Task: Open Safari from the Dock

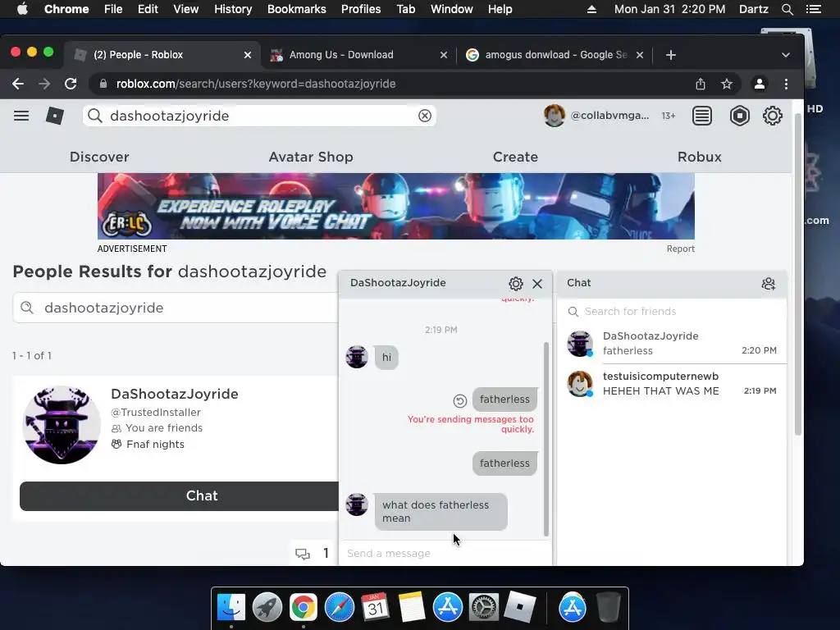Action: click(x=339, y=608)
